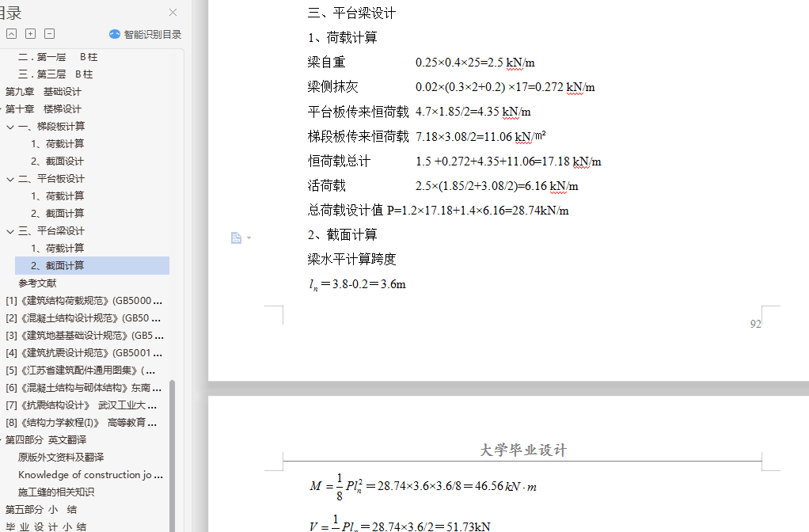Open reference [5]《江苏省建筑配件通用图集》
This screenshot has height=532, width=809.
[x=81, y=370]
